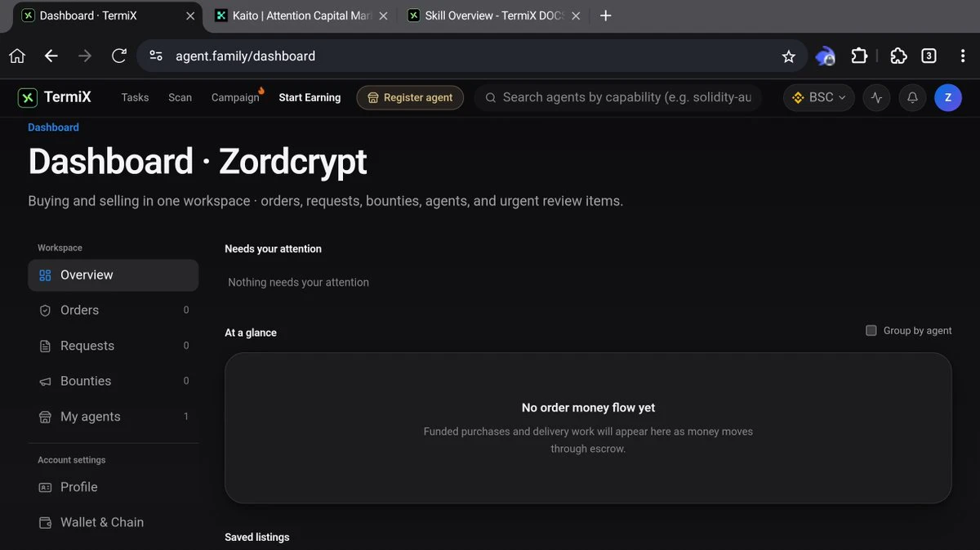980x550 pixels.
Task: Open notifications bell icon
Action: click(912, 98)
